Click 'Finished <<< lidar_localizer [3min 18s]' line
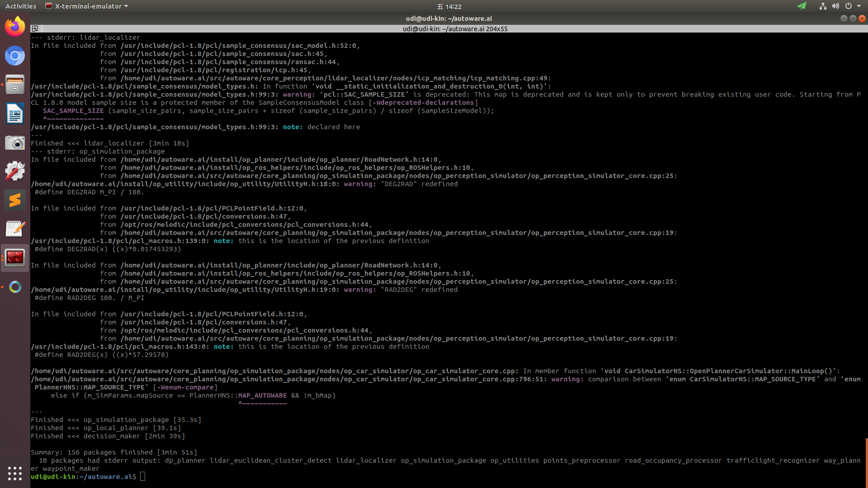The image size is (868, 488). tap(110, 143)
